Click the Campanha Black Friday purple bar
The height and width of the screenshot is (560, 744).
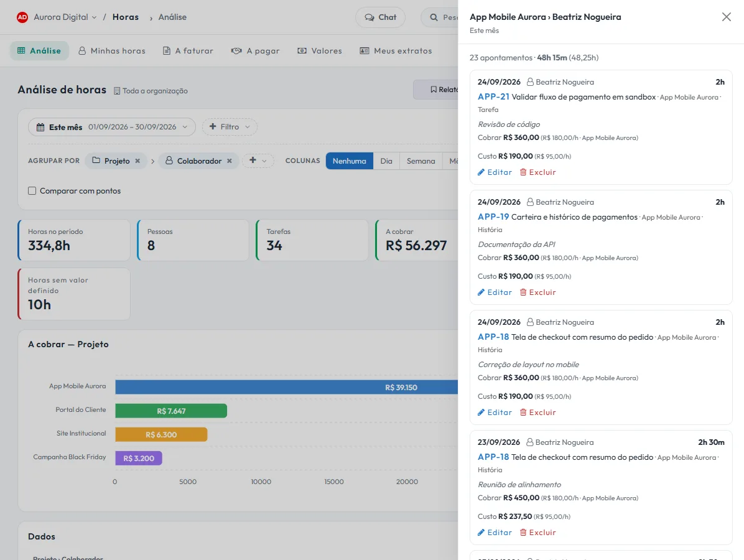pyautogui.click(x=139, y=458)
